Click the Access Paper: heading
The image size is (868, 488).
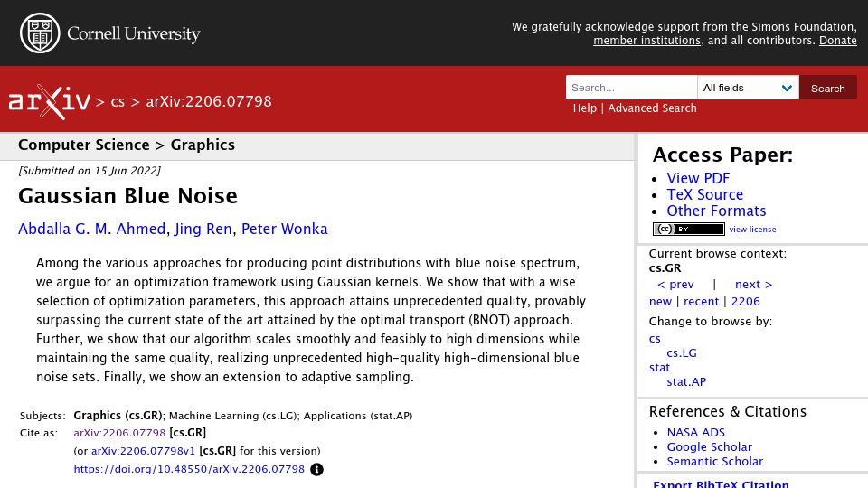coord(722,155)
